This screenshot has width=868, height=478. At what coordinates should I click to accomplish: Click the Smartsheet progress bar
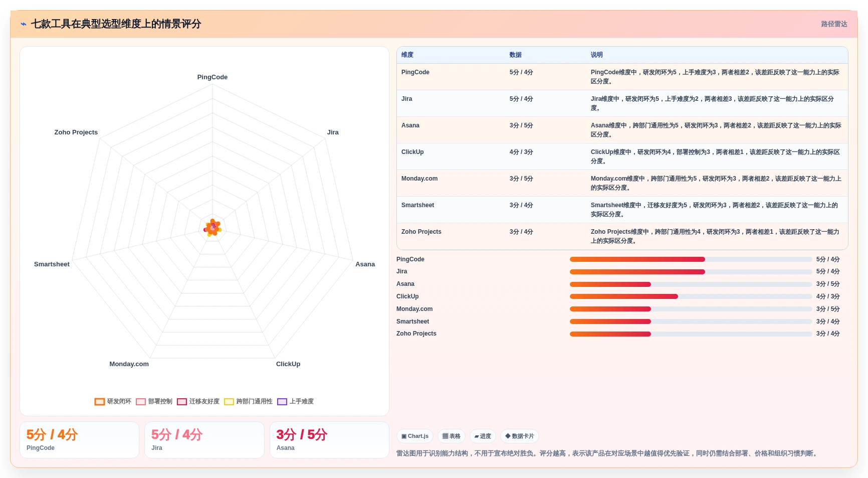[x=691, y=322]
